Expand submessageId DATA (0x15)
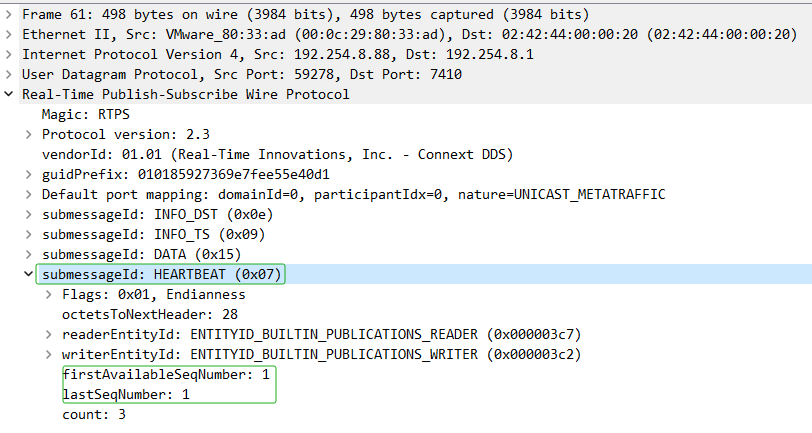The image size is (812, 433). (30, 254)
